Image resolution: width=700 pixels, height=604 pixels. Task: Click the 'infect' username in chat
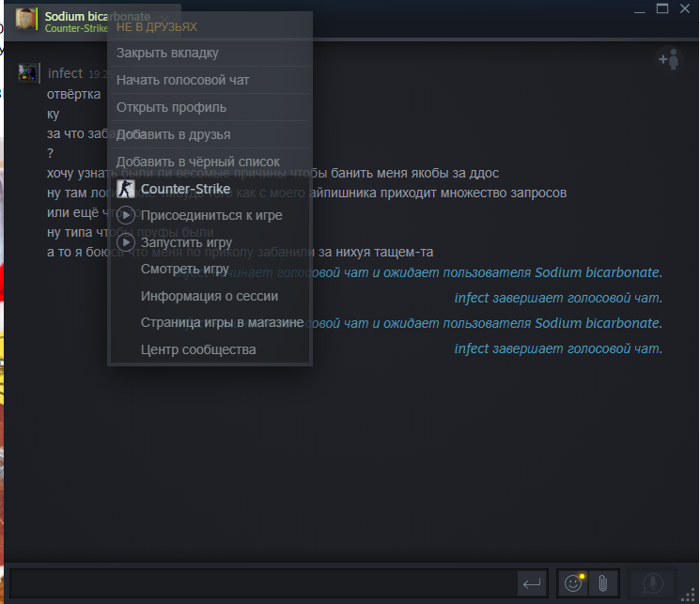65,73
